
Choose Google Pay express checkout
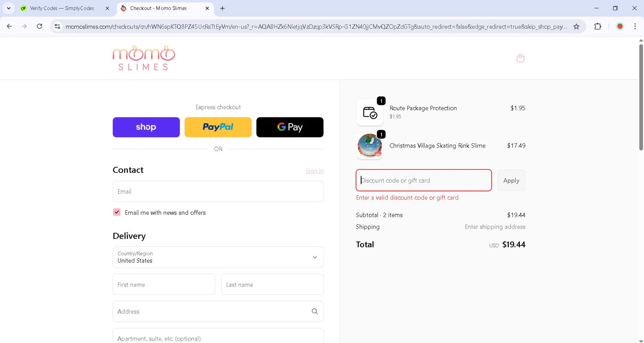(x=290, y=127)
